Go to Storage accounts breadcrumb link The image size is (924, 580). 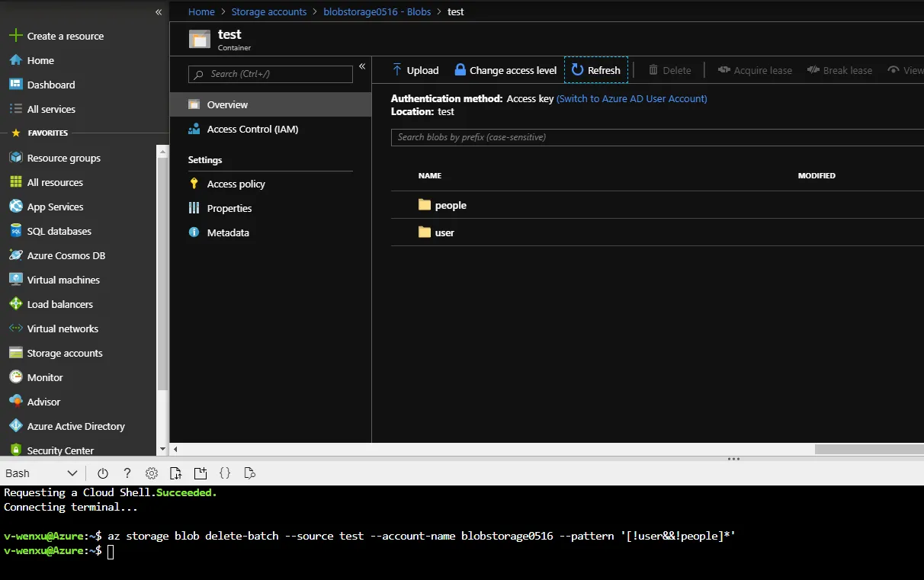click(269, 11)
